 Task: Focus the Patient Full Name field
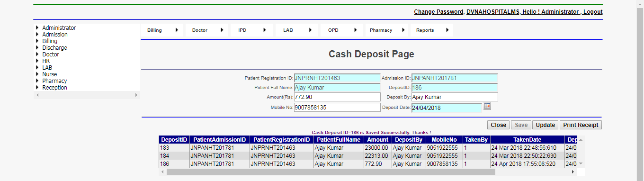coord(337,88)
